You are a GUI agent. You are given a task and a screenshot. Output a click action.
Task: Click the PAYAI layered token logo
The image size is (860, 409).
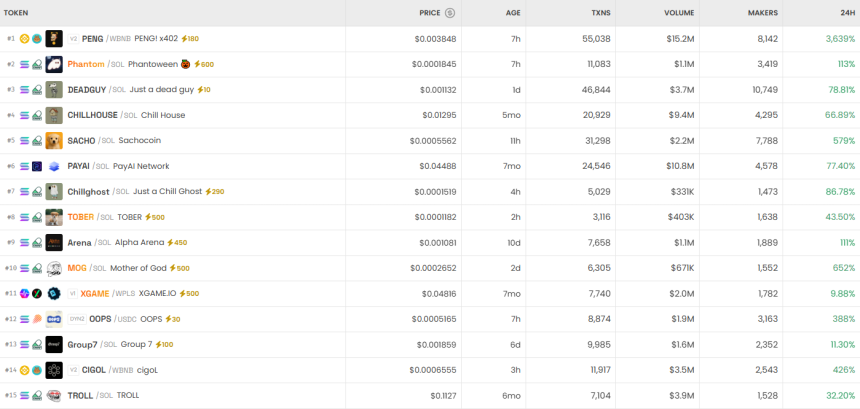[54, 166]
